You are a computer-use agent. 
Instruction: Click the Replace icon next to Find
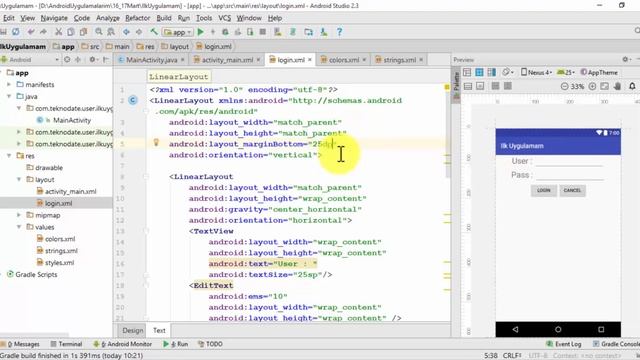111,32
